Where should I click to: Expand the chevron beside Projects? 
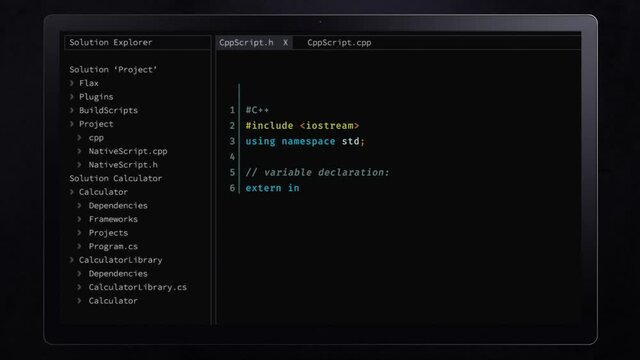click(80, 233)
